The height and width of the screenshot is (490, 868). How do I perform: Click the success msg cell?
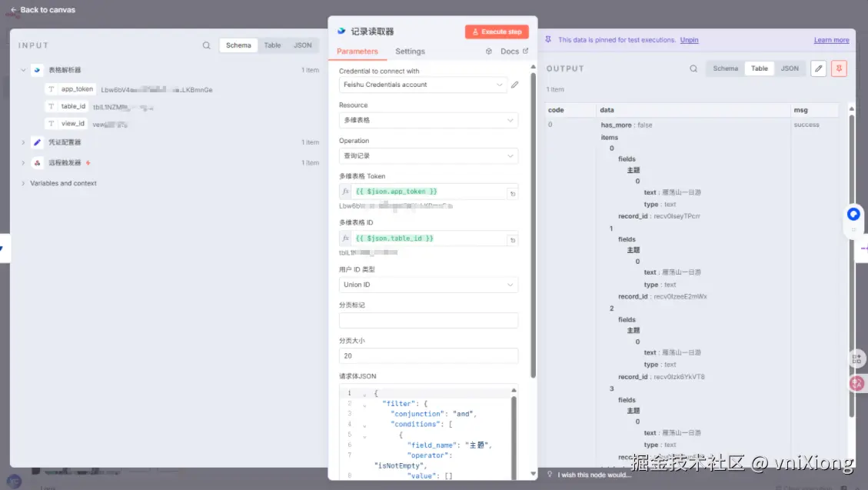coord(806,125)
